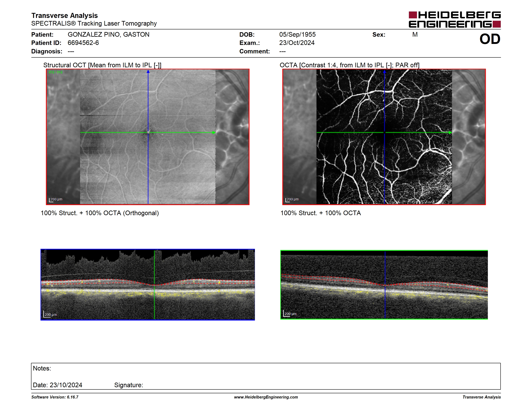Click the 'Signature:' field
This screenshot has height=411, width=532.
129,385
